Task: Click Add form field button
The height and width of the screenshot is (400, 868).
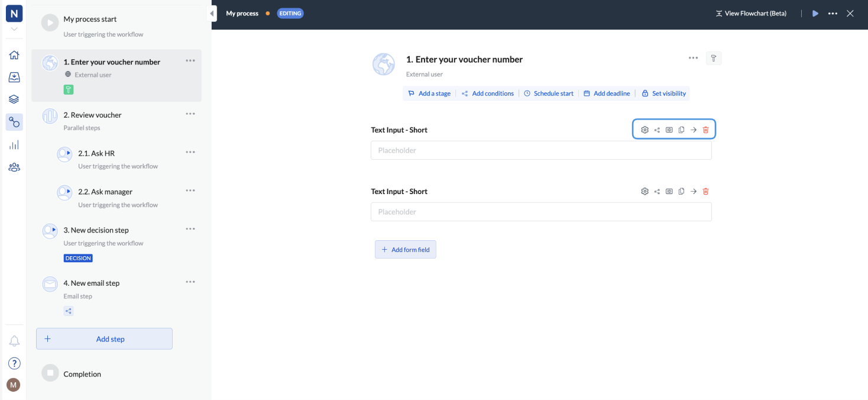Action: pyautogui.click(x=406, y=250)
